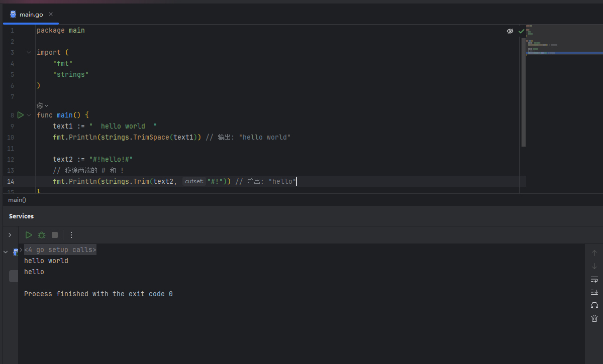This screenshot has width=603, height=364.
Task: Collapse the Go configuration tree node
Action: (6, 252)
